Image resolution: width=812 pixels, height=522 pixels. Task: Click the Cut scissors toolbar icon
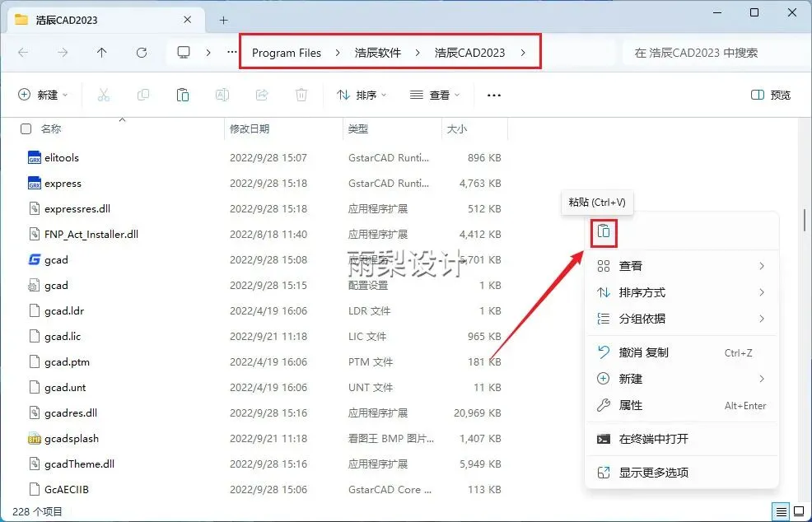(104, 95)
